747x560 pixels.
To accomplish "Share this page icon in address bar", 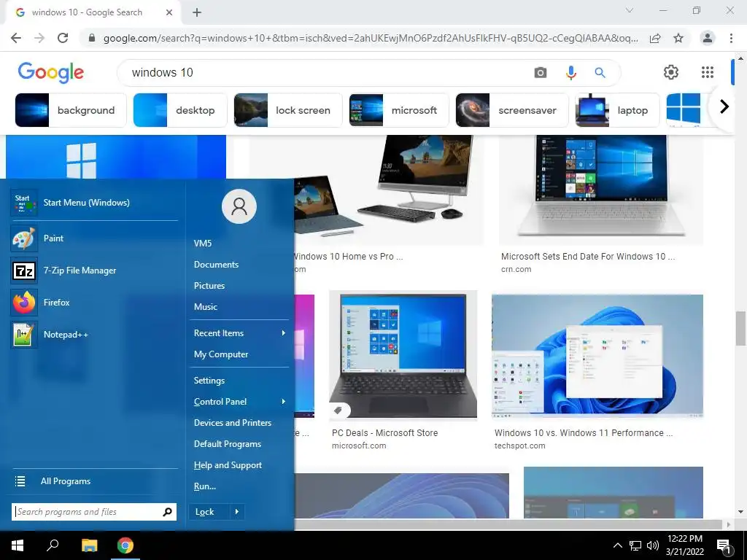I will click(x=656, y=38).
